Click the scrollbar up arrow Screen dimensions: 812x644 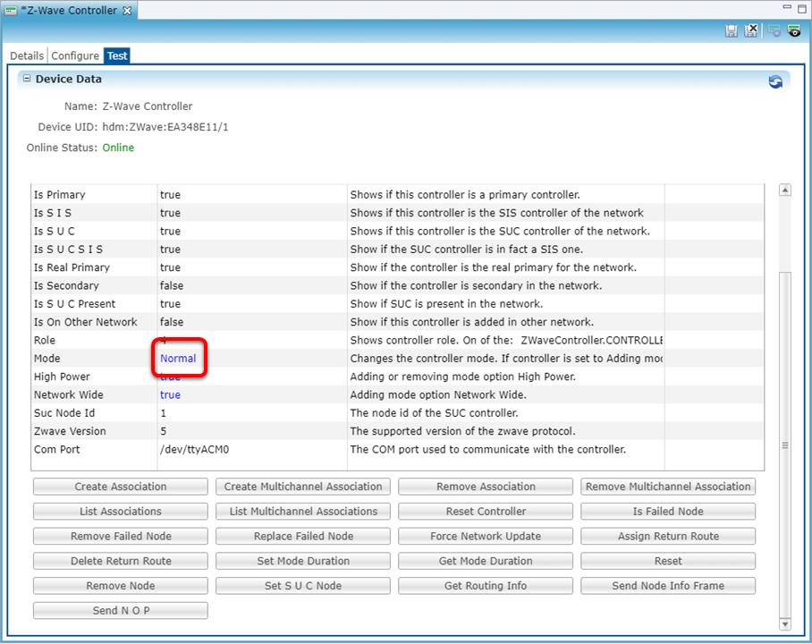tap(785, 191)
